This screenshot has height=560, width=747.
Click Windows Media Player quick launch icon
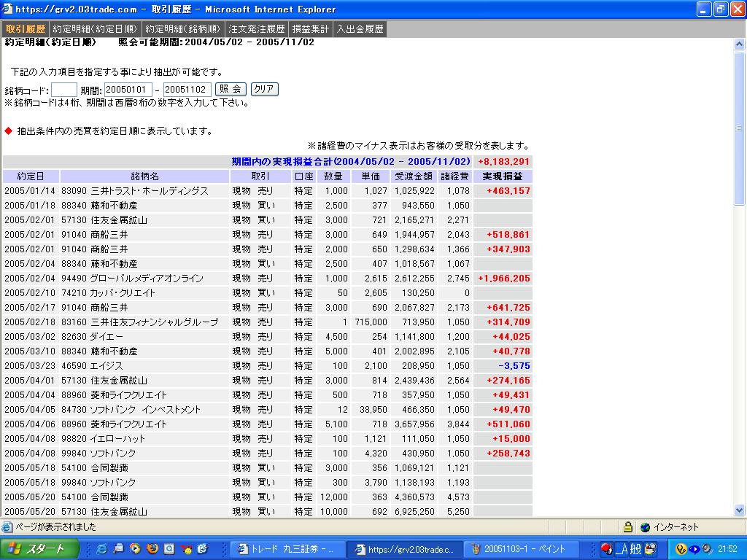[135, 548]
